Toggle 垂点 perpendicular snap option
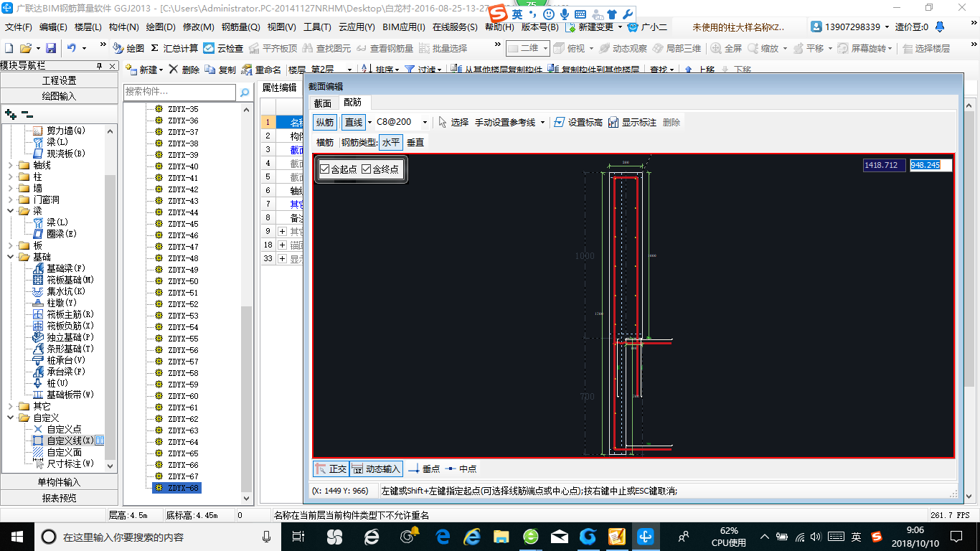 pos(424,469)
